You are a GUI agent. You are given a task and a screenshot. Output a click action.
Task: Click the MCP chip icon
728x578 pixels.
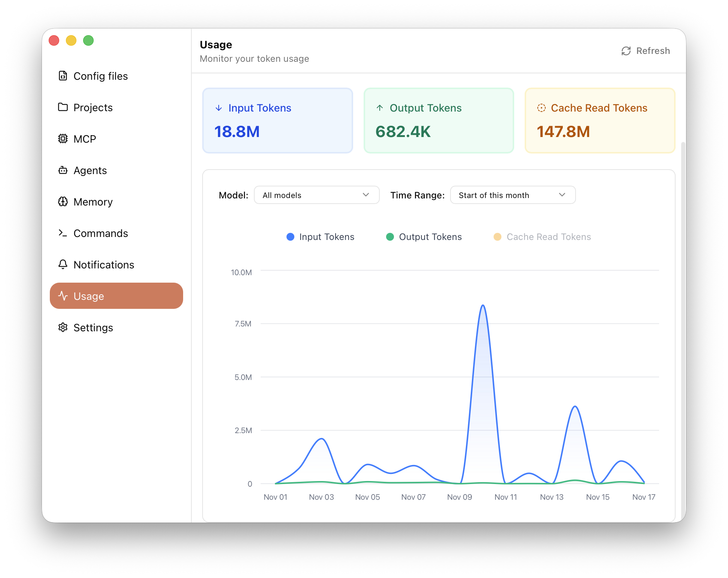tap(63, 139)
